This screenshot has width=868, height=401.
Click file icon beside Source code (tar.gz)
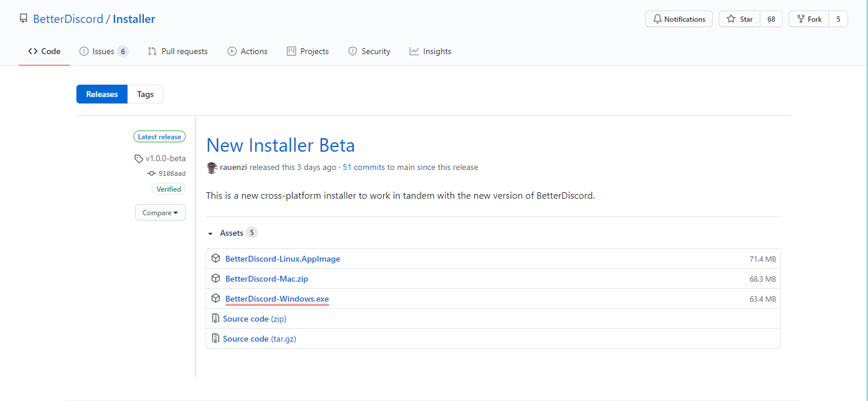pyautogui.click(x=216, y=339)
